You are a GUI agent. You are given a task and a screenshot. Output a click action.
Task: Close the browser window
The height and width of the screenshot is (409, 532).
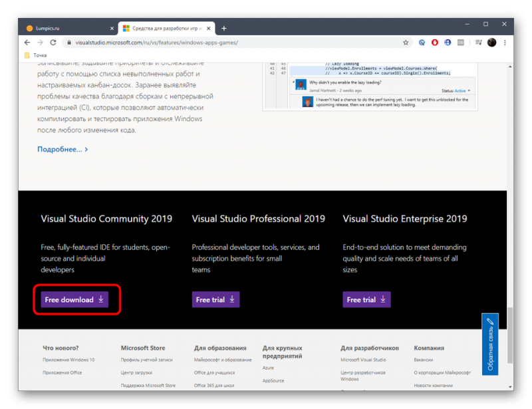click(x=504, y=24)
